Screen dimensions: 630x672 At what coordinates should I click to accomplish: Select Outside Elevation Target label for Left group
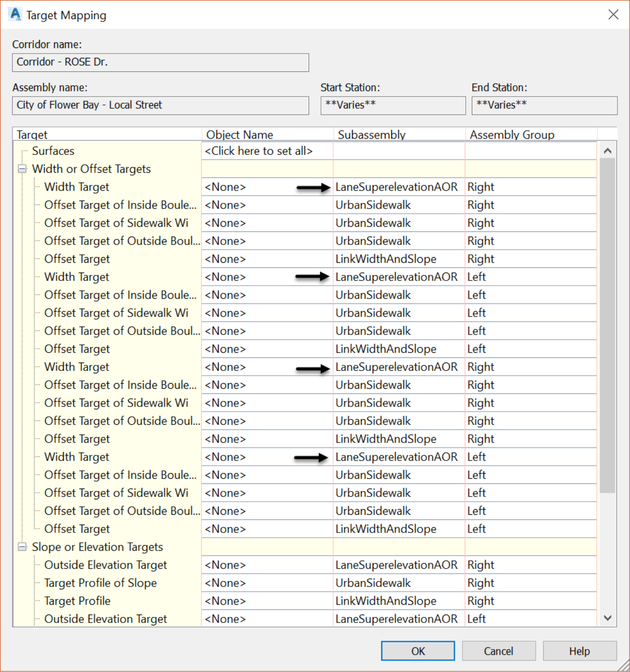105,619
